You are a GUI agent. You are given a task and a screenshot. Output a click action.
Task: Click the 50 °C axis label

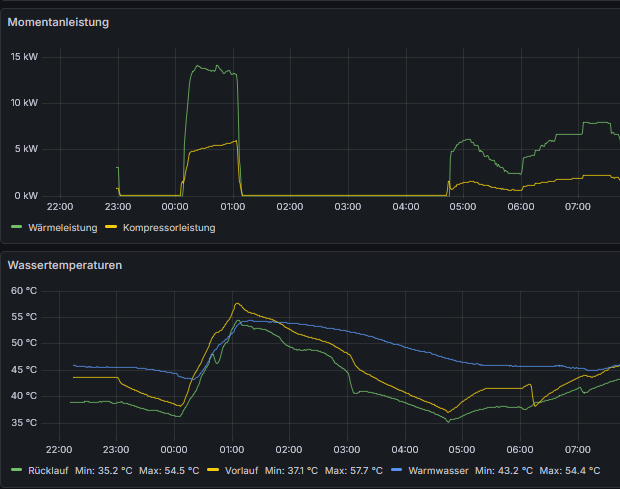(24, 343)
